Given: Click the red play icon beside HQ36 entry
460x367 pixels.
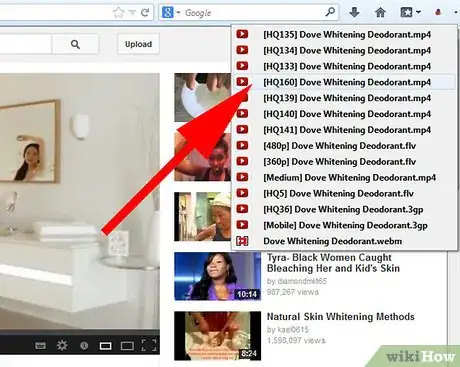Looking at the screenshot, I should click(242, 209).
